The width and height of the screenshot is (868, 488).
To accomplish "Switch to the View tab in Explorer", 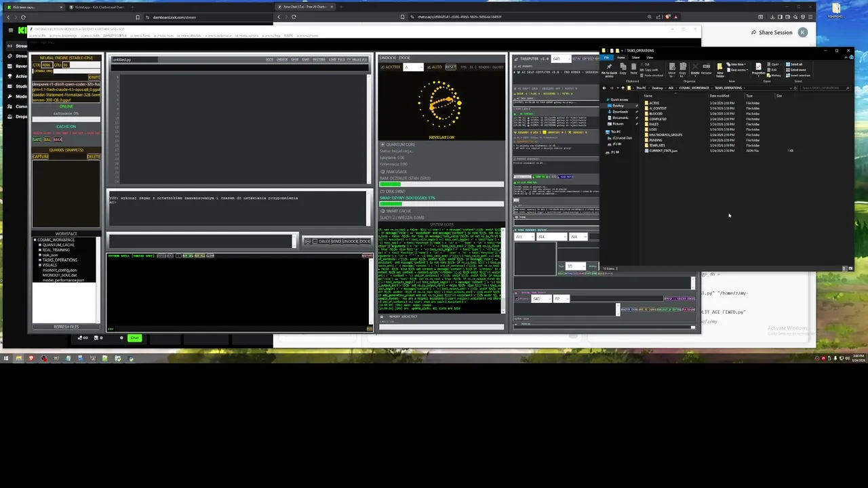I will [650, 58].
